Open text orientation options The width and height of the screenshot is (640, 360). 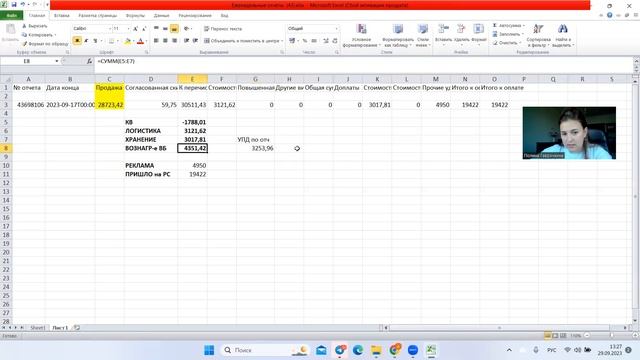tap(187, 29)
